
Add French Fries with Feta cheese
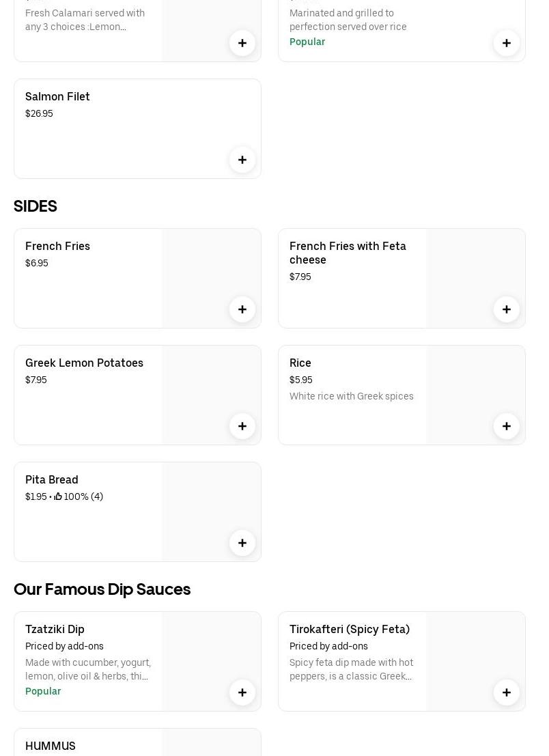pos(507,309)
